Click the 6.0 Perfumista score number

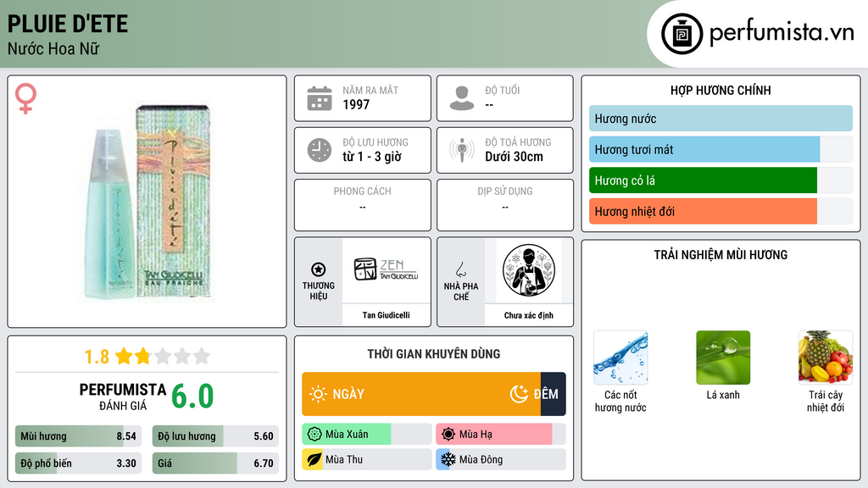pyautogui.click(x=192, y=396)
